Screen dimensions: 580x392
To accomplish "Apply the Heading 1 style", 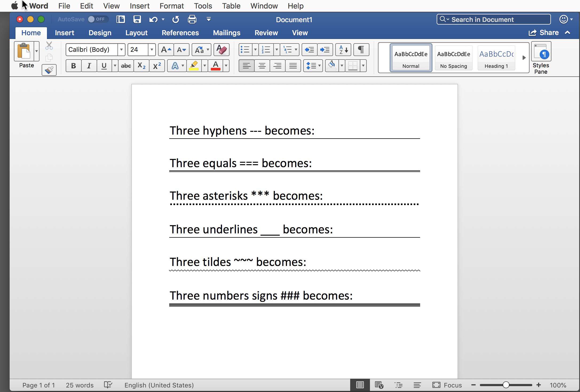I will 496,58.
